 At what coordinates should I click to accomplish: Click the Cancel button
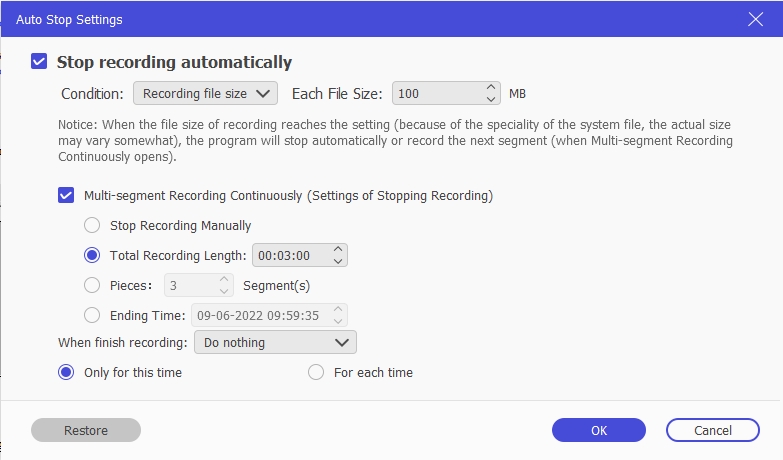pos(713,430)
